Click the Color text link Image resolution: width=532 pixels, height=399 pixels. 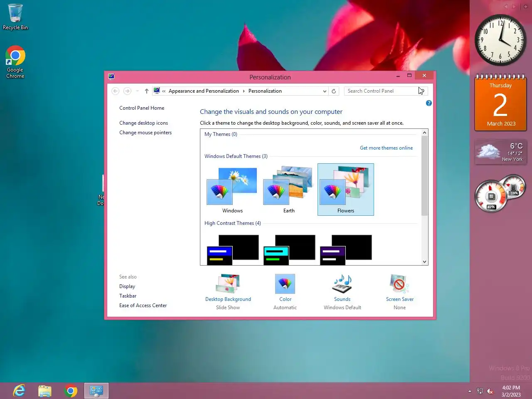[x=285, y=299]
